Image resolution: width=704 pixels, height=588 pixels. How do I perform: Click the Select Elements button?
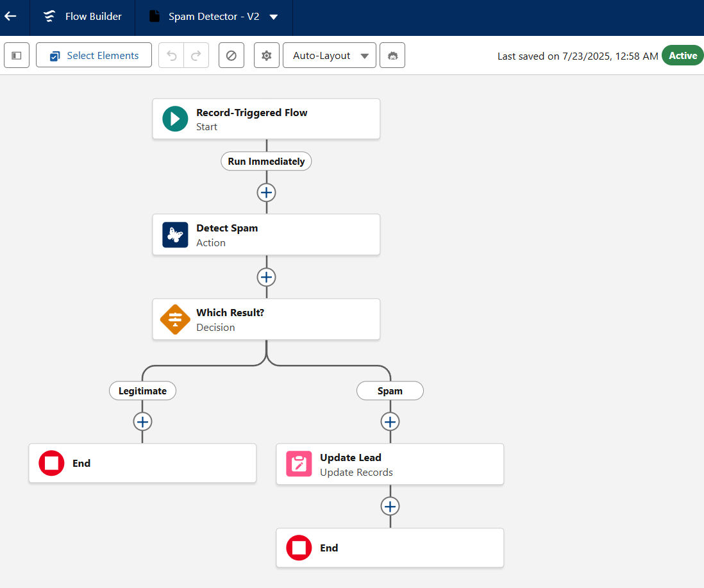94,55
